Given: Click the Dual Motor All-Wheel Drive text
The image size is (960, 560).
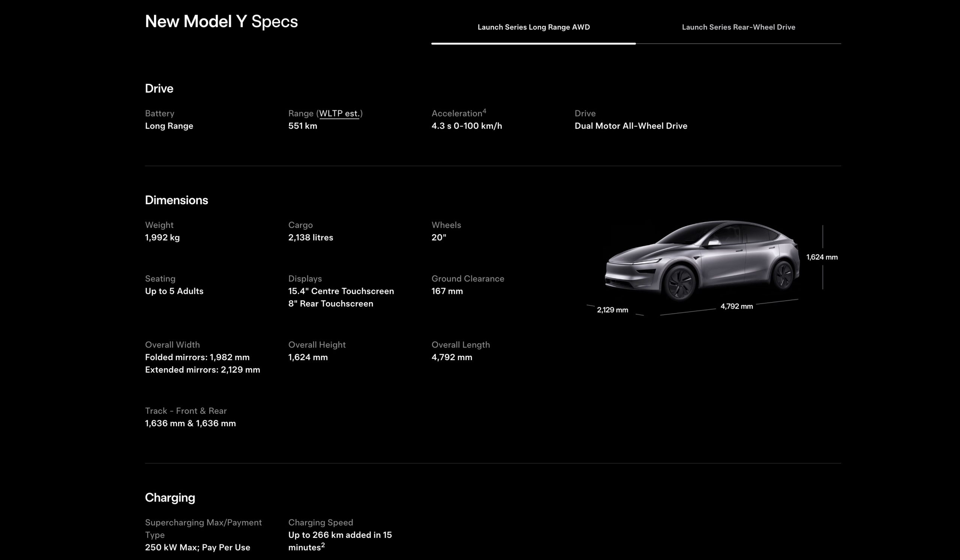Looking at the screenshot, I should coord(630,126).
